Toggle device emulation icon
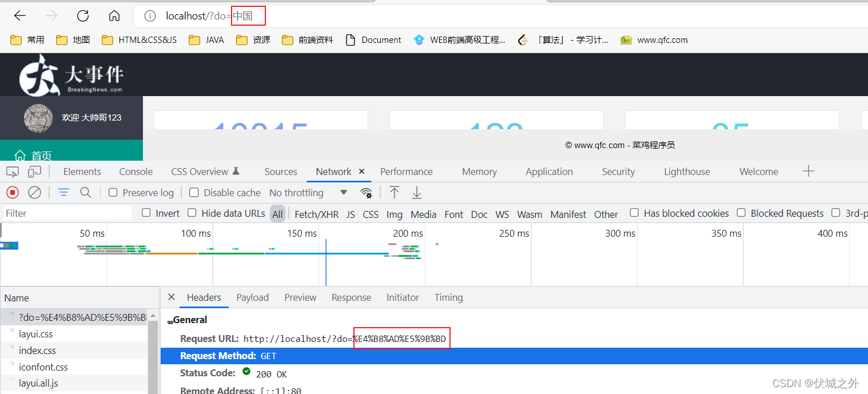 35,172
